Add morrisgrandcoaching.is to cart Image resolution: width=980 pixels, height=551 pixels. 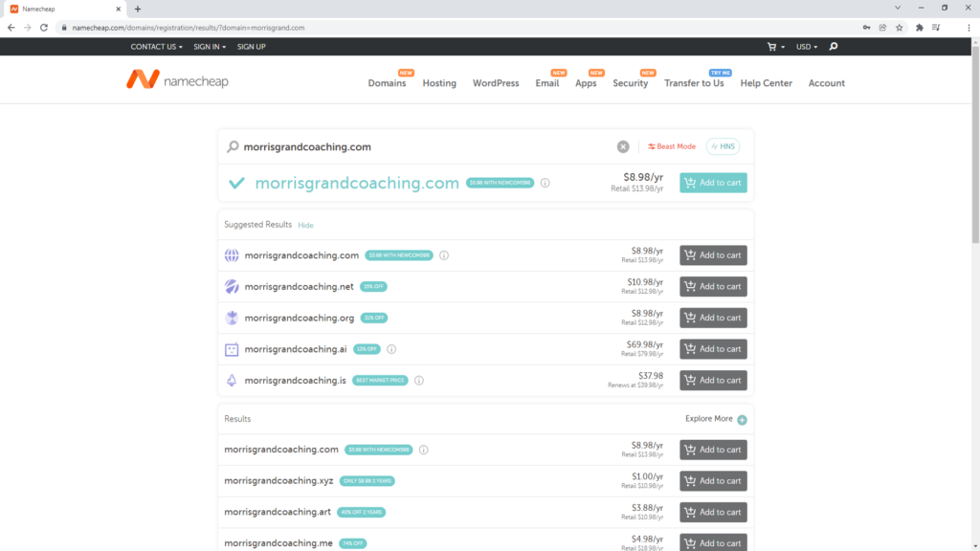tap(713, 381)
